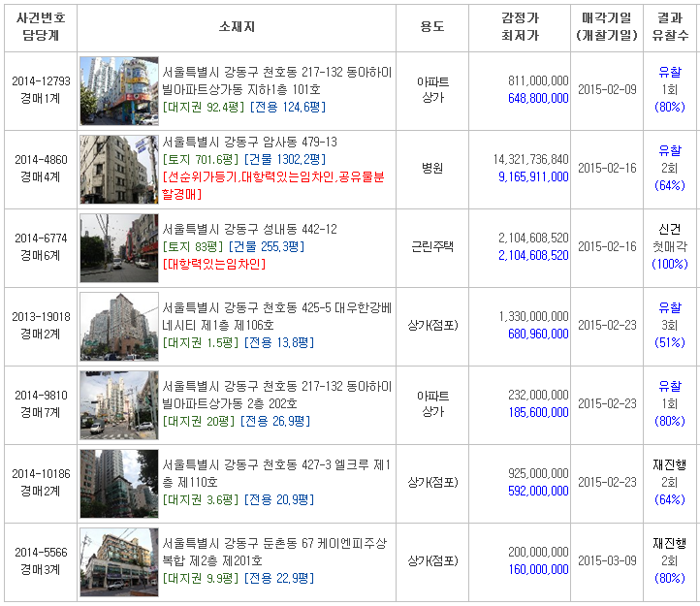Open address 천호동 427-3 엘크루 제110호
The width and height of the screenshot is (700, 606).
(x=276, y=474)
